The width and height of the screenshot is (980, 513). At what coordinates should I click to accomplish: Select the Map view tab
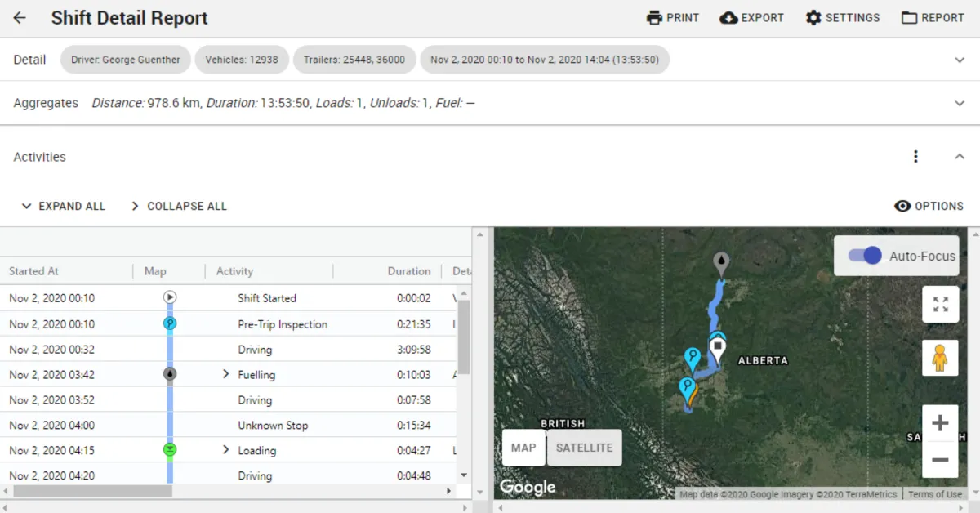coord(523,448)
